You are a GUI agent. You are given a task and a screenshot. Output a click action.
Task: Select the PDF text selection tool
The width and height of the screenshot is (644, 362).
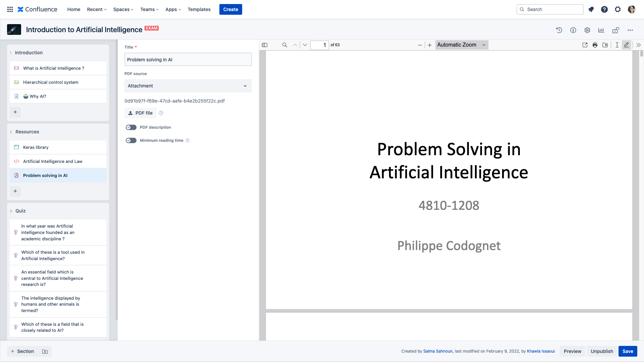coord(617,45)
